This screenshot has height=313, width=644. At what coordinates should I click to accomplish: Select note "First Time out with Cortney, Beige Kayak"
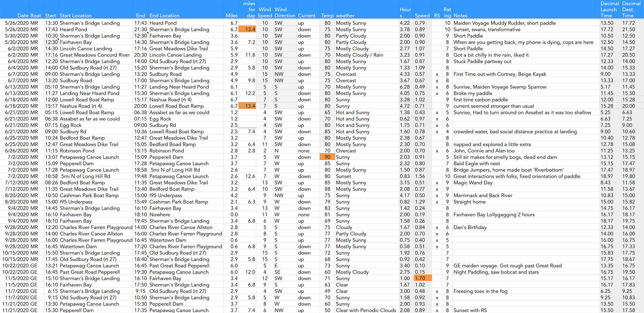tap(500, 74)
